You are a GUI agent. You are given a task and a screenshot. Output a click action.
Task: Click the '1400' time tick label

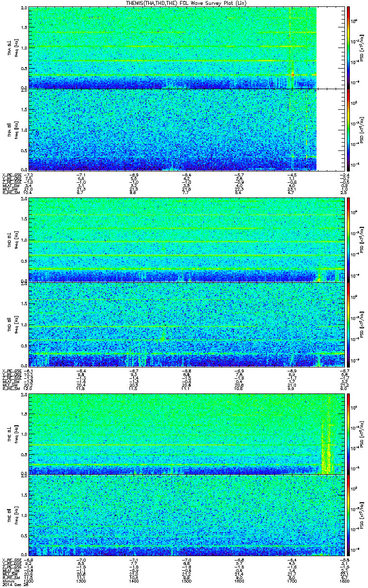click(x=134, y=581)
